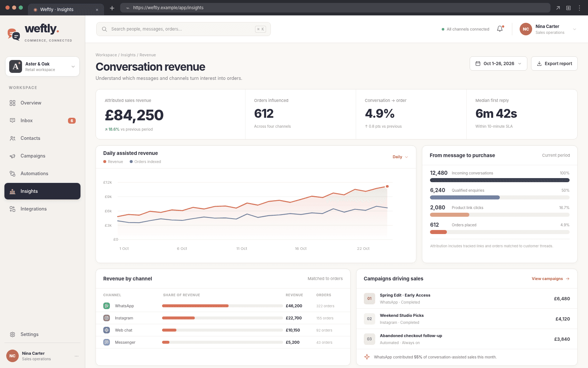Click the last data point on revenue chart
588x368 pixels.
tap(387, 187)
